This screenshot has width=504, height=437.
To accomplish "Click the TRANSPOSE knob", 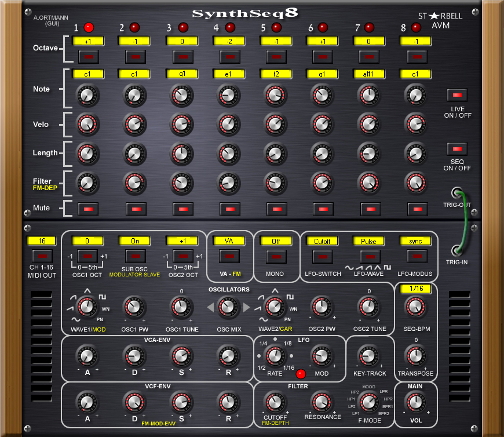I will [417, 356].
